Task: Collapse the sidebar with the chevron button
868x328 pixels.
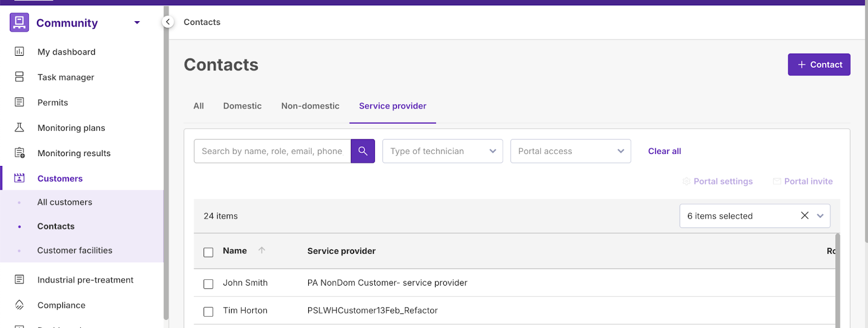Action: point(168,22)
